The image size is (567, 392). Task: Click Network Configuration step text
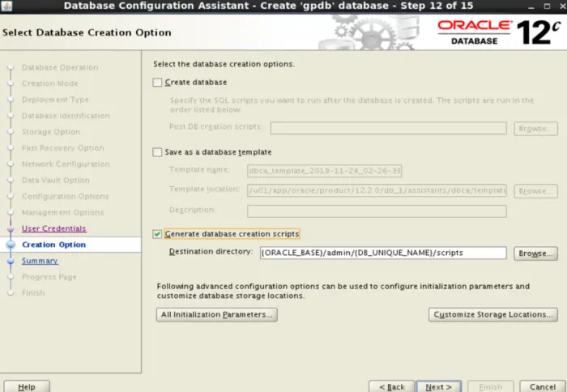pos(66,164)
